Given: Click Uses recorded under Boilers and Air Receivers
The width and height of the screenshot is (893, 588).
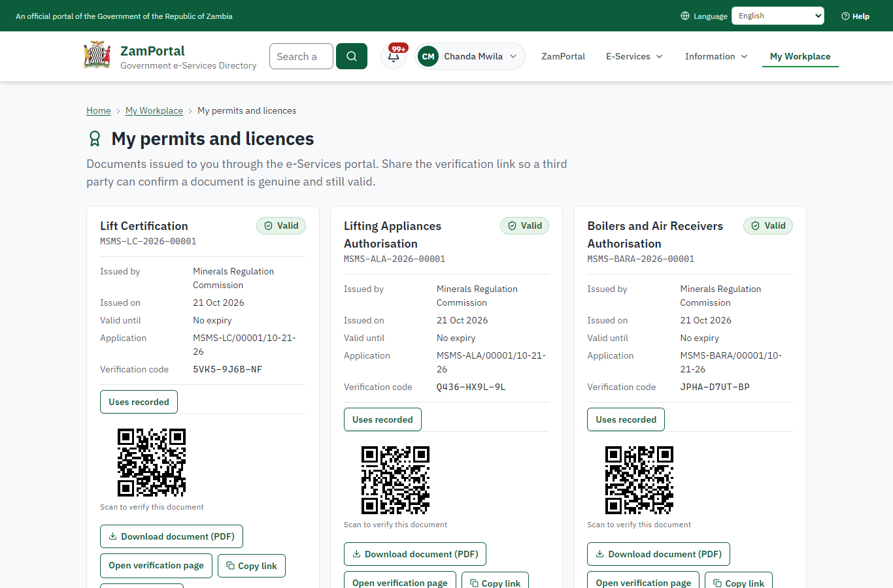Looking at the screenshot, I should [626, 419].
